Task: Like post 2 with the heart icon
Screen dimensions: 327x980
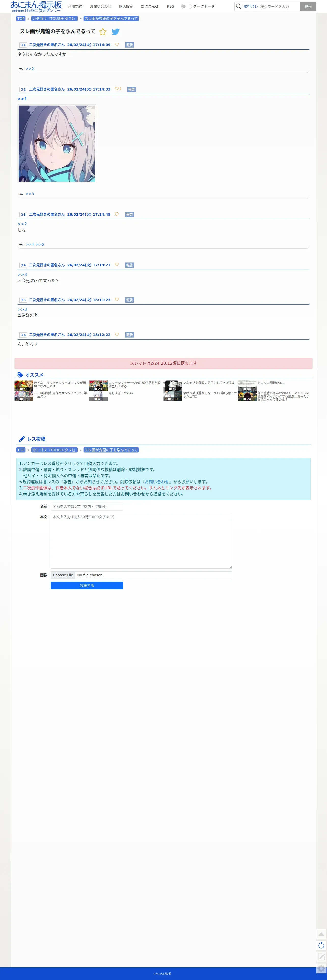Action: pyautogui.click(x=117, y=89)
